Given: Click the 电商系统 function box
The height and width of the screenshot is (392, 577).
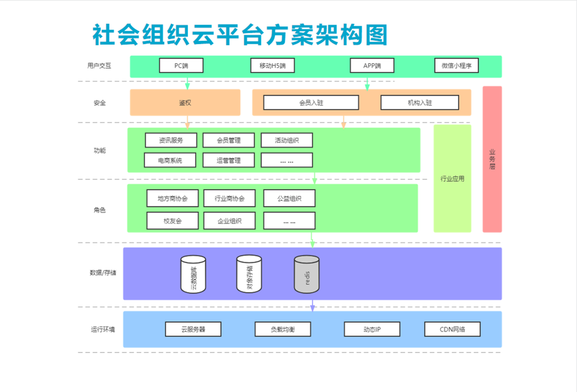Looking at the screenshot, I should (170, 160).
